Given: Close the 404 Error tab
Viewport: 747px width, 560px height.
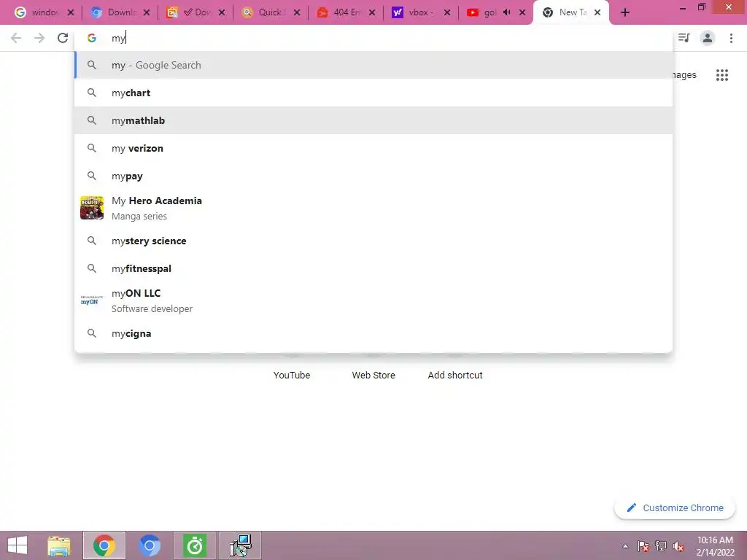Looking at the screenshot, I should click(372, 13).
